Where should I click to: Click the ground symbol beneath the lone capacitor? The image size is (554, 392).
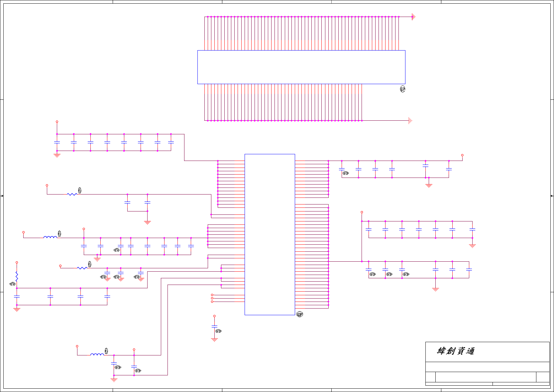pyautogui.click(x=214, y=340)
